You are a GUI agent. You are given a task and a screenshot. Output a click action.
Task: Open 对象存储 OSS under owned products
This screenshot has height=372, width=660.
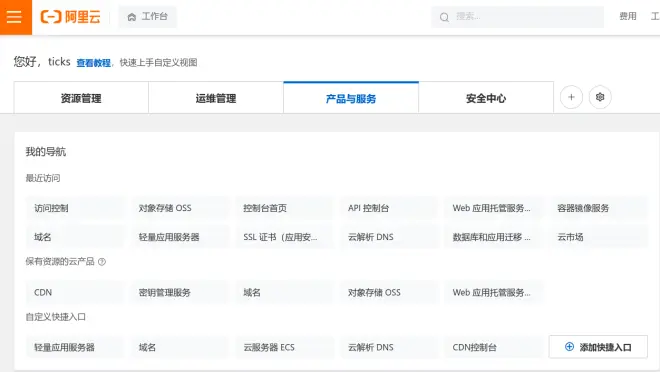coord(389,292)
